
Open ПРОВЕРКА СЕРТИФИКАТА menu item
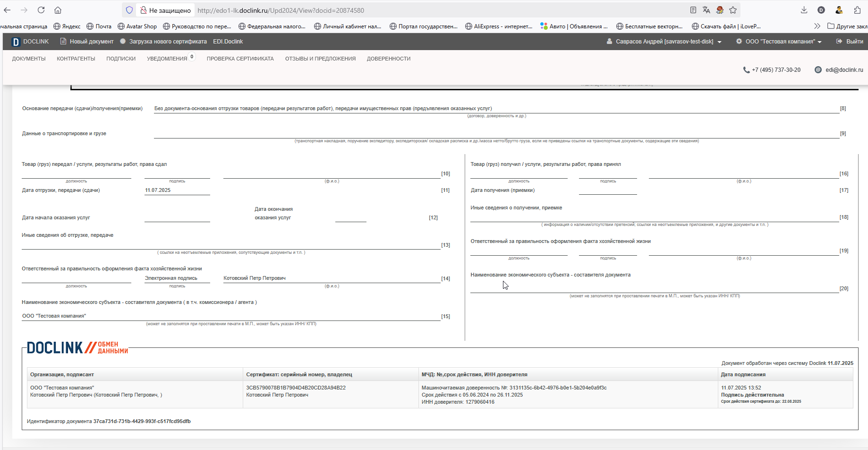tap(240, 59)
